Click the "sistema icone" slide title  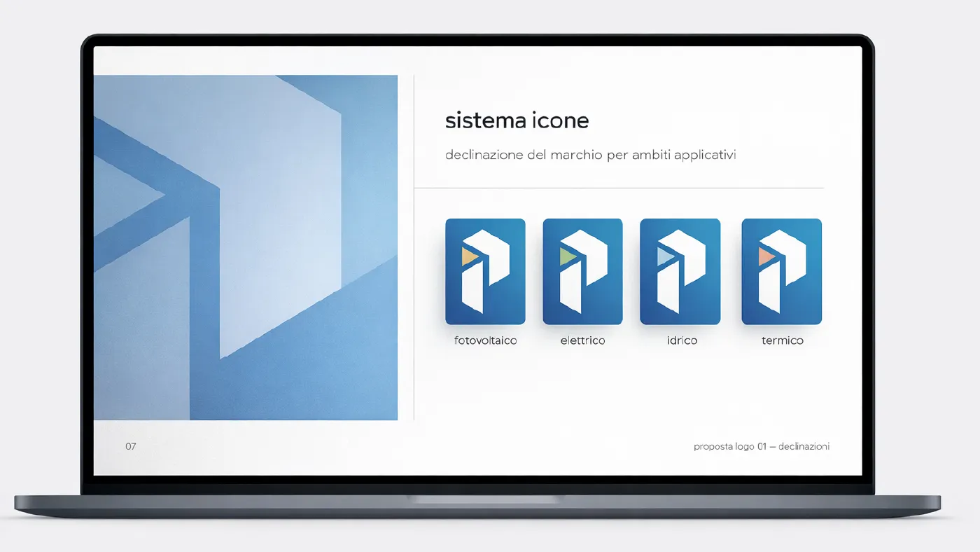tap(517, 120)
